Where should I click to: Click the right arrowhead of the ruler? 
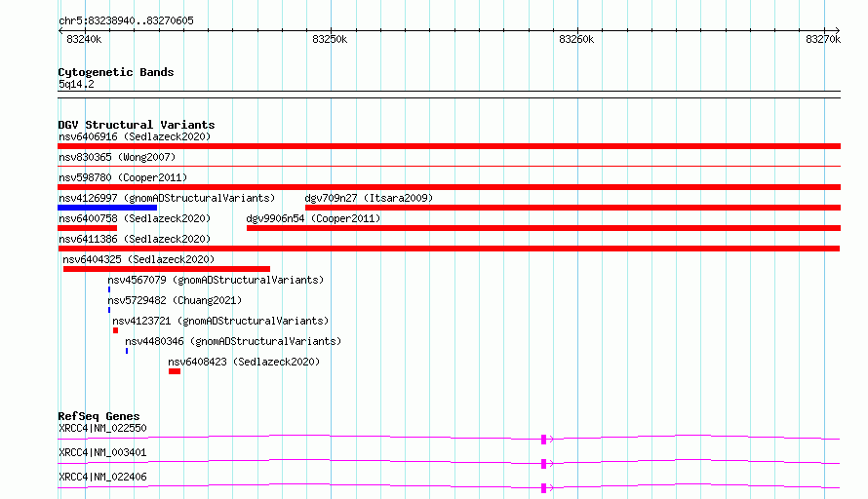[x=838, y=31]
